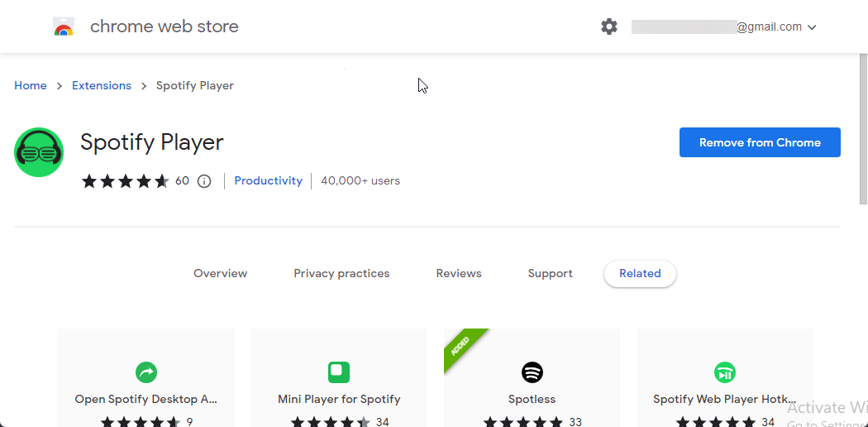Click the '40,000+ users' text
This screenshot has width=868, height=427.
(360, 180)
